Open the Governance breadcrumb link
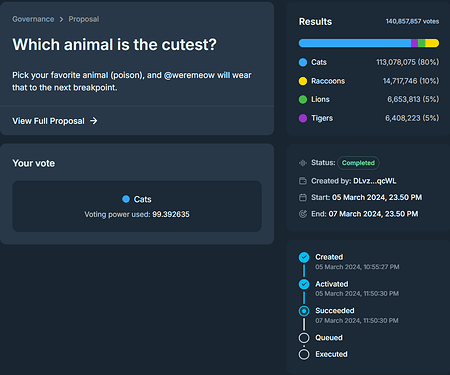 33,19
